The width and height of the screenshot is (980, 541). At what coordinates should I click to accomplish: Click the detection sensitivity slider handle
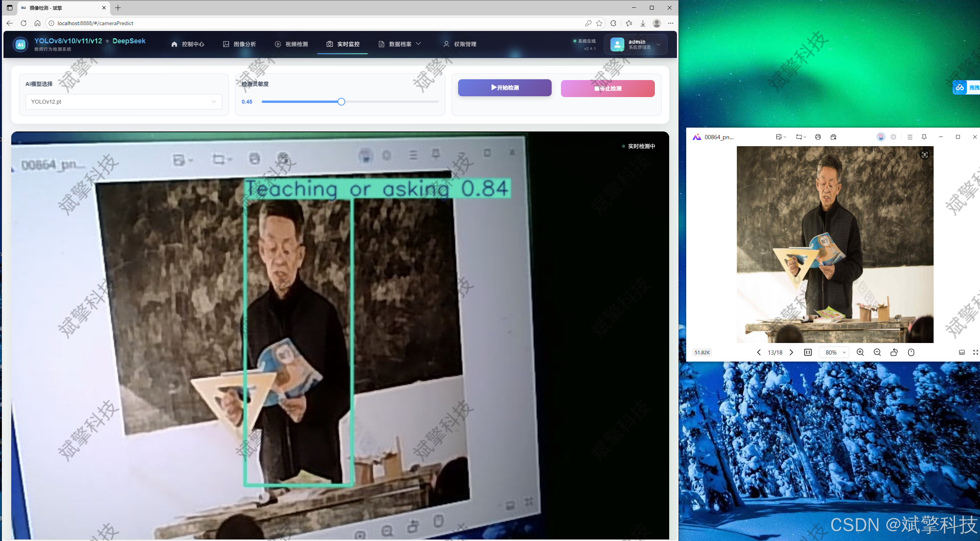pyautogui.click(x=341, y=102)
